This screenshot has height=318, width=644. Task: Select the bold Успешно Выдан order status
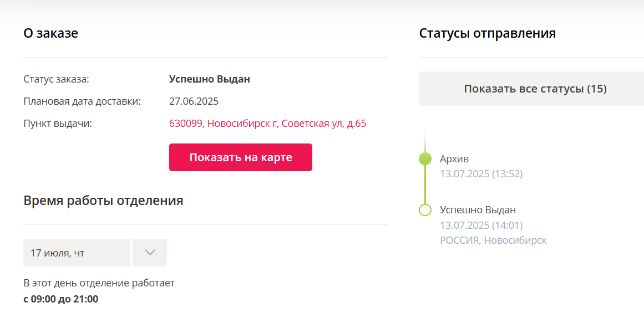tap(210, 79)
